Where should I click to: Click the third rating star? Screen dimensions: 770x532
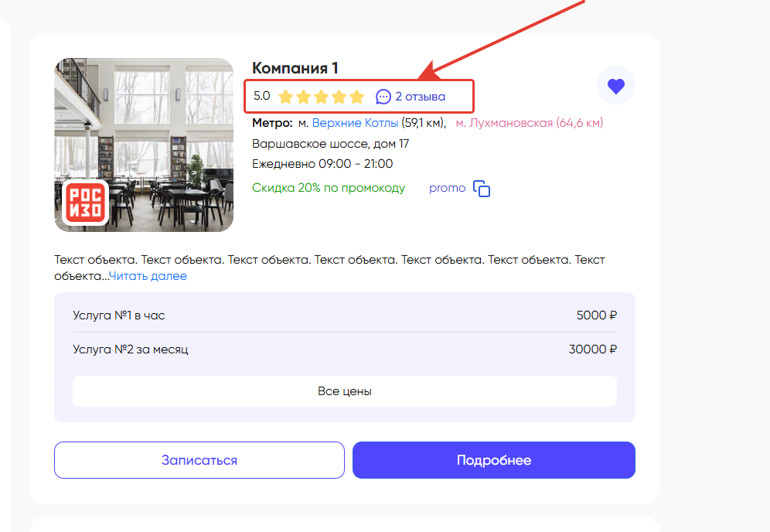pos(321,97)
